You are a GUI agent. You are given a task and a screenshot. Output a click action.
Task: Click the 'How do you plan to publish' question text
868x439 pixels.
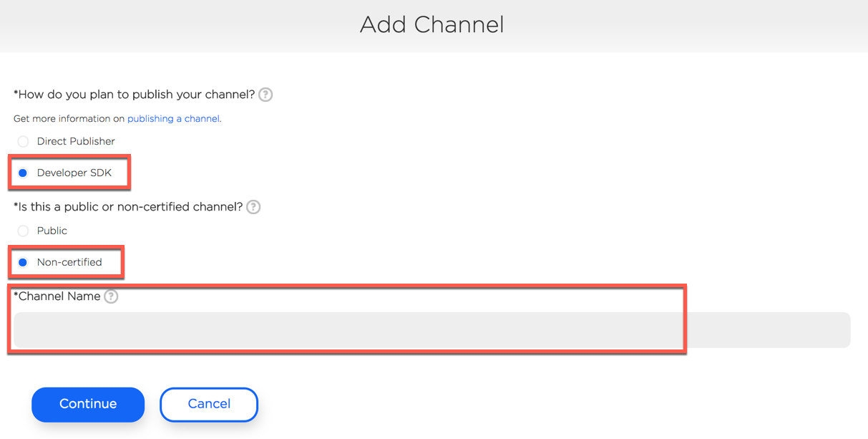[135, 95]
